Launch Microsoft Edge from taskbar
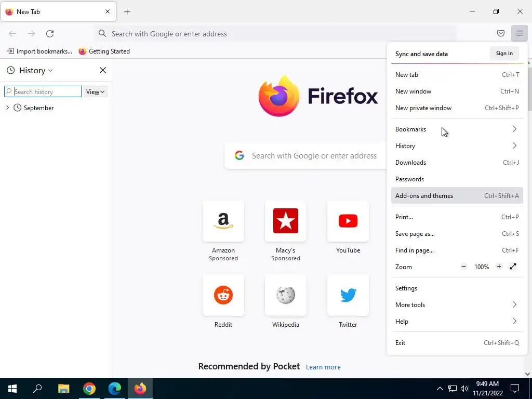The image size is (532, 399). tap(115, 389)
